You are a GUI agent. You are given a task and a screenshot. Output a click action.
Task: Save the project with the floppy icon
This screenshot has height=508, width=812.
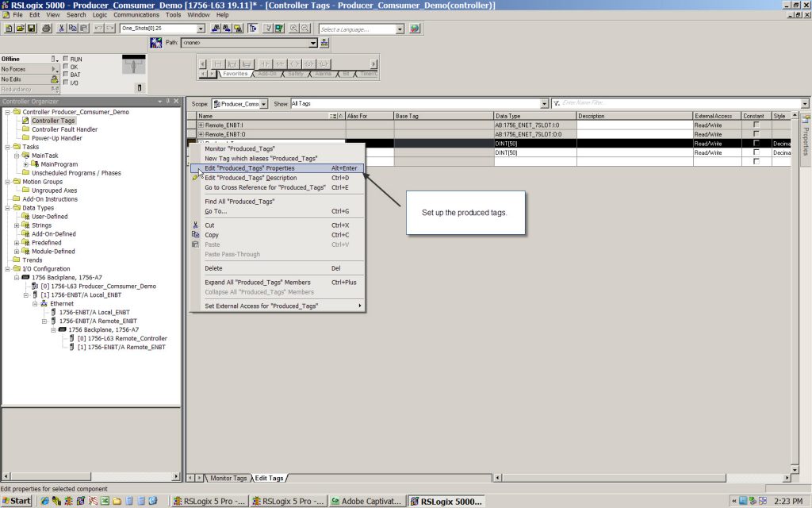(x=32, y=29)
